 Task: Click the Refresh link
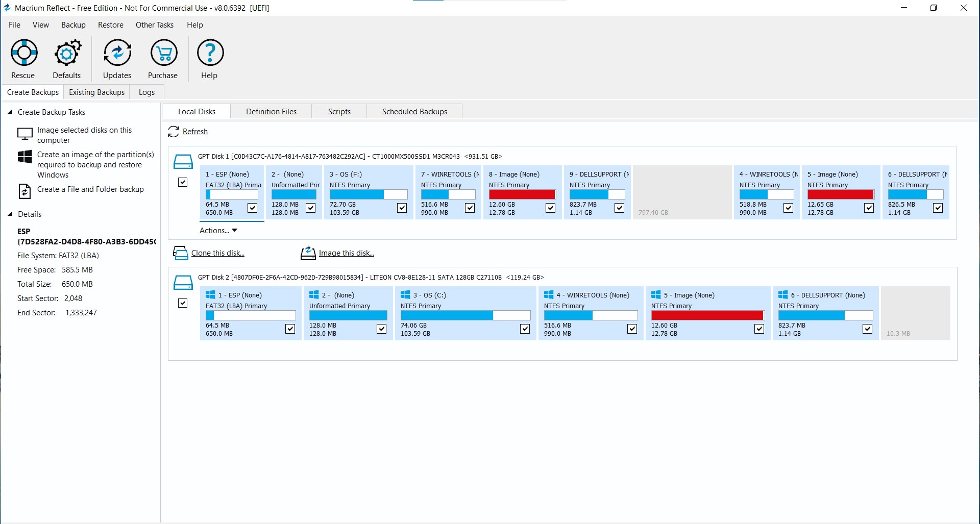click(195, 132)
